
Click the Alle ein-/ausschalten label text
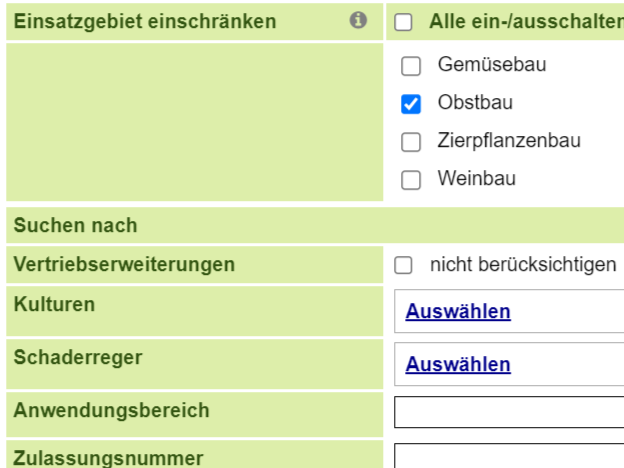tap(526, 21)
